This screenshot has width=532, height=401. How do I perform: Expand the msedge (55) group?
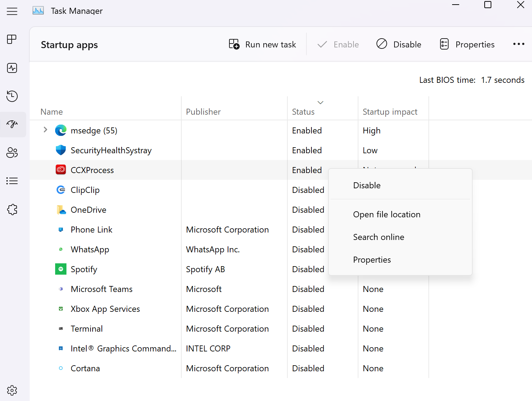coord(45,130)
